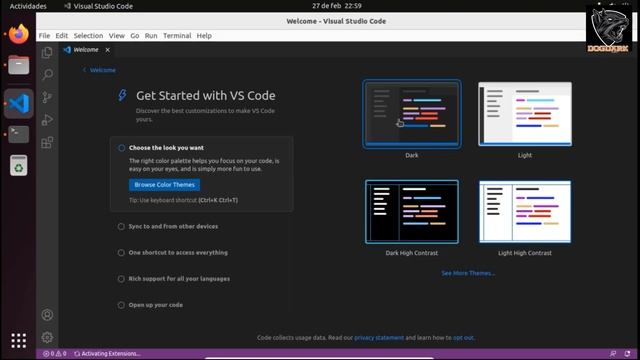Open Files app from the dock
The width and height of the screenshot is (640, 360).
point(19,65)
